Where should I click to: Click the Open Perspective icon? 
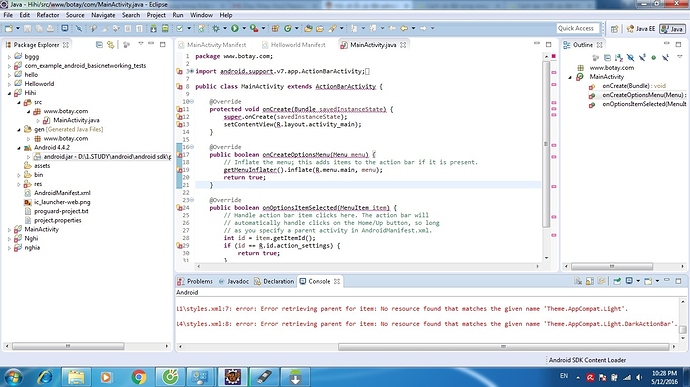[614, 29]
